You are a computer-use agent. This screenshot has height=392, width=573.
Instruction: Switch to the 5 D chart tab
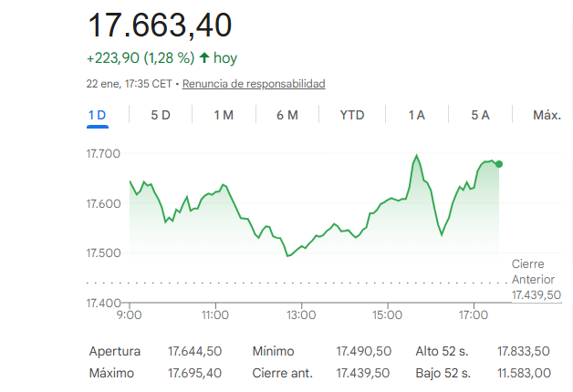[x=161, y=115]
